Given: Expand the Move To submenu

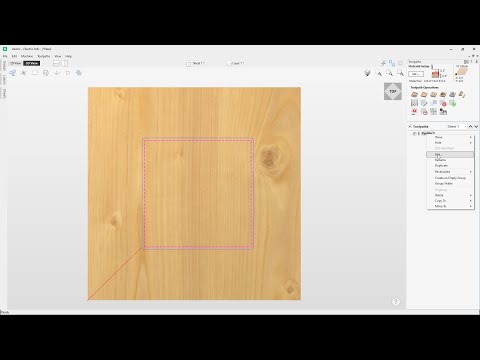Looking at the screenshot, I should [450, 206].
